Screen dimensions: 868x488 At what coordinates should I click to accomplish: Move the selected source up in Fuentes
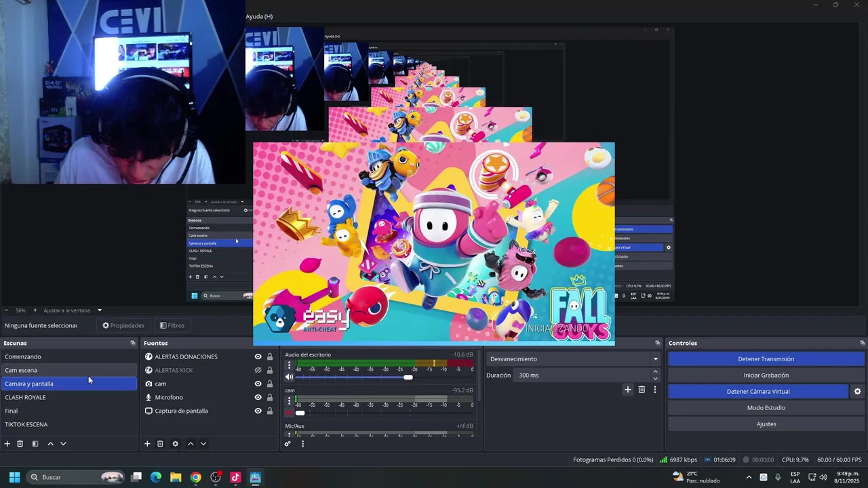pyautogui.click(x=191, y=444)
